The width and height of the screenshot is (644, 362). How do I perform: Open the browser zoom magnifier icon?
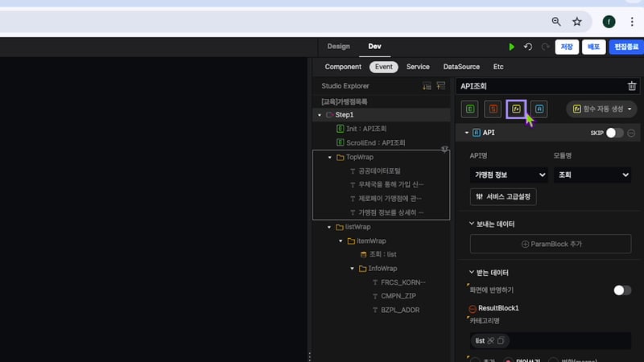tap(556, 22)
